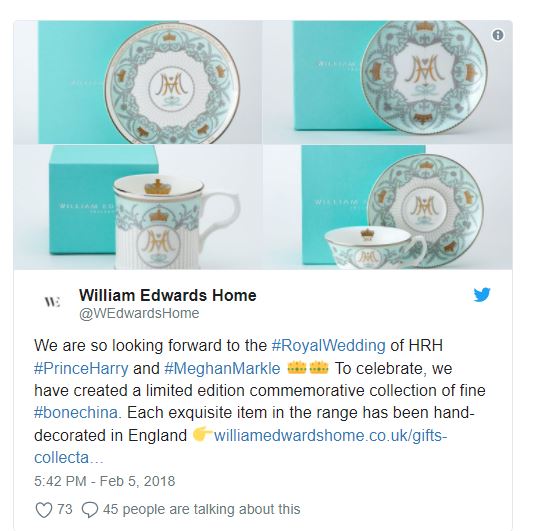Open replies via speech bubble icon
This screenshot has height=531, width=537.
(90, 509)
